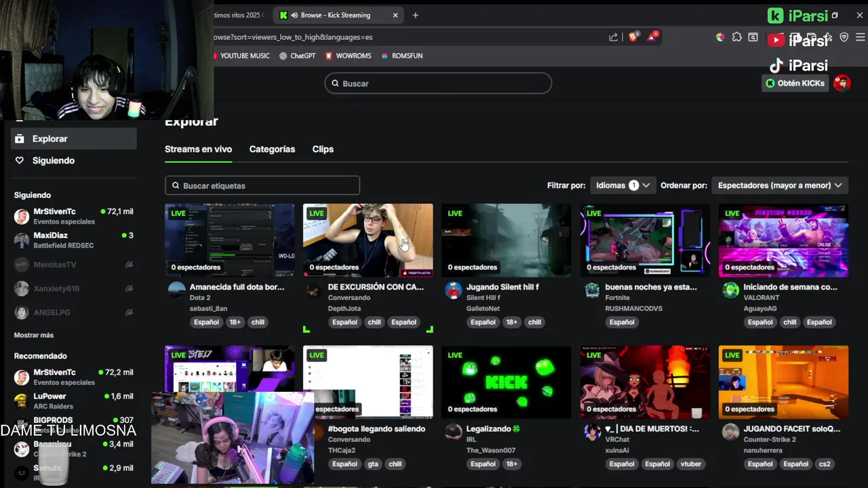
Task: Open nanuherrera Counter-Strike 2 thumbnail
Action: coord(783,382)
